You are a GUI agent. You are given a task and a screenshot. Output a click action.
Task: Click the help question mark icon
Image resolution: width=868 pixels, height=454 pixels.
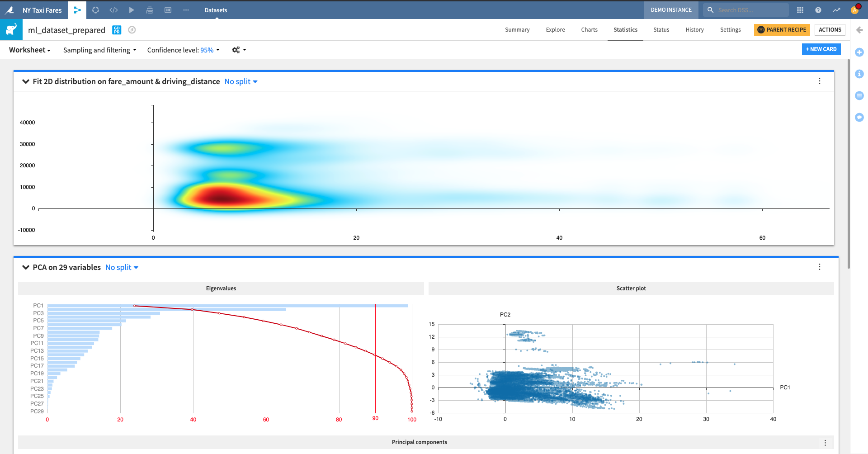click(818, 10)
